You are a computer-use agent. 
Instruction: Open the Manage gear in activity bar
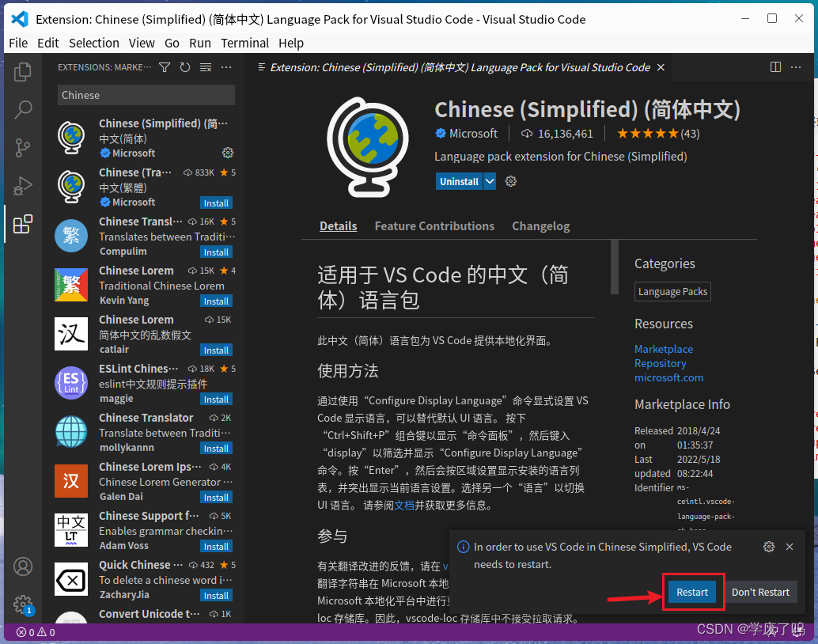coord(22,605)
